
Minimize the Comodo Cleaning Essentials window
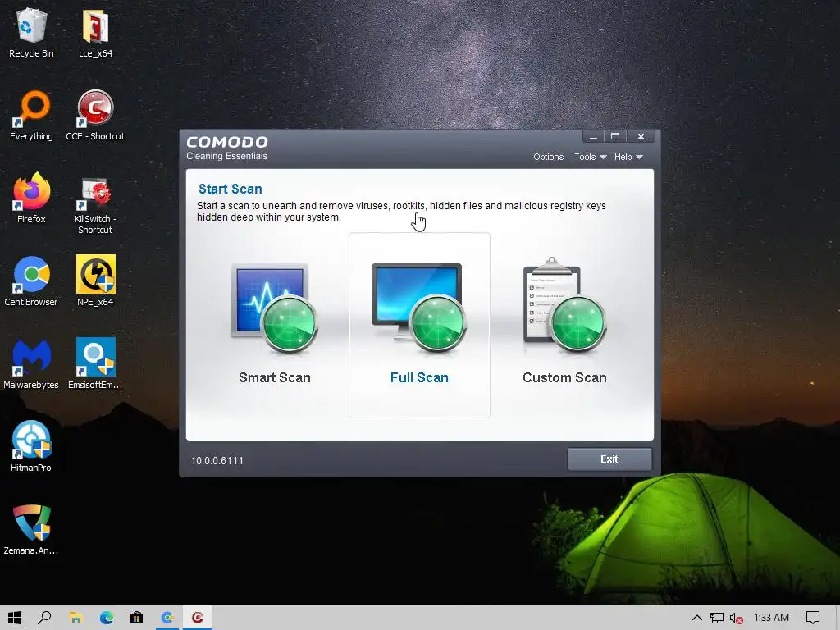tap(593, 137)
